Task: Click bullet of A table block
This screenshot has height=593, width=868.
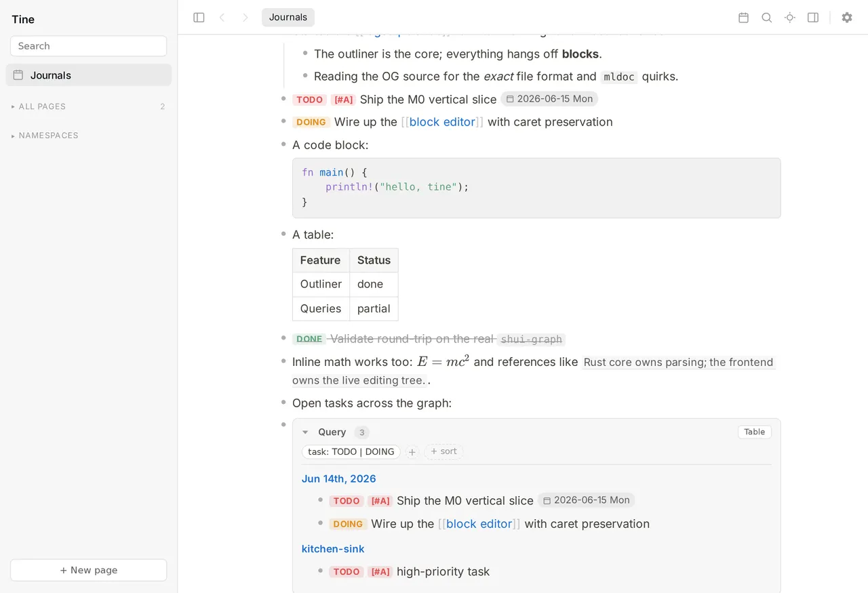Action: 283,234
